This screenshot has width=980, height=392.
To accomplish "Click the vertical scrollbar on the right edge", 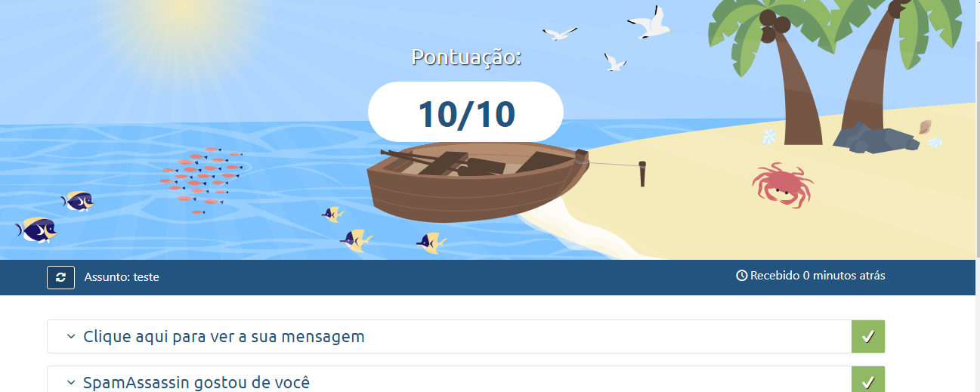I will (976, 196).
